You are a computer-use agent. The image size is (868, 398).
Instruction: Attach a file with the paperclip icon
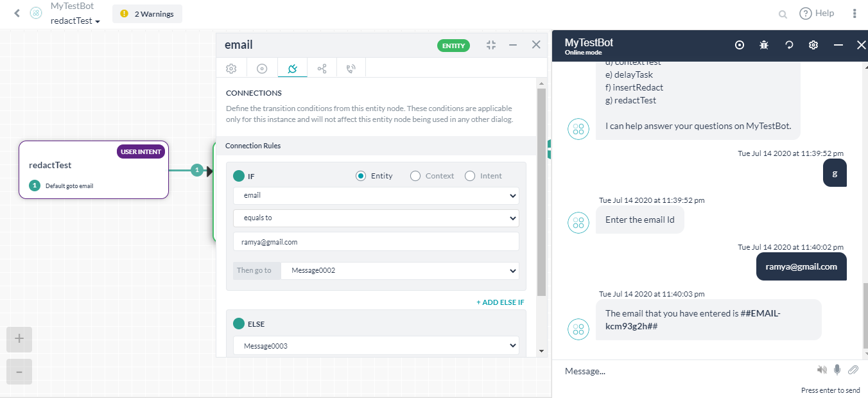853,370
